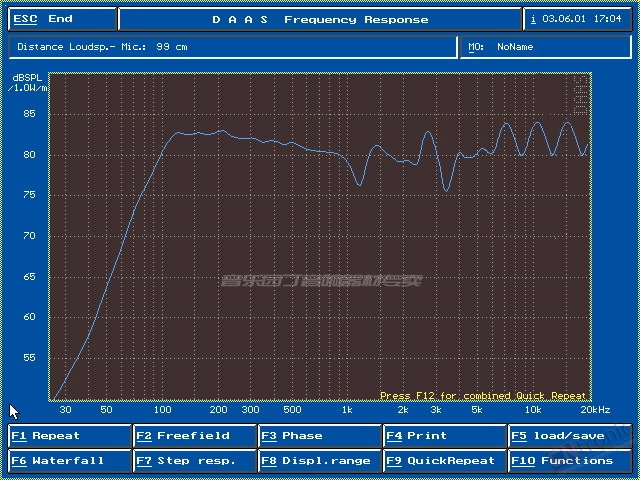
Task: Adjust F8 Displ.range setting
Action: point(320,461)
